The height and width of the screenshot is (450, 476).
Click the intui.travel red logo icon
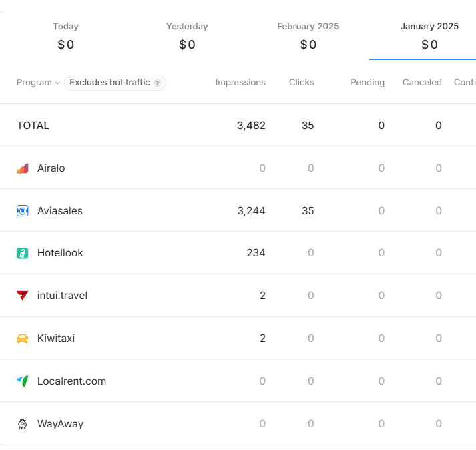[22, 296]
